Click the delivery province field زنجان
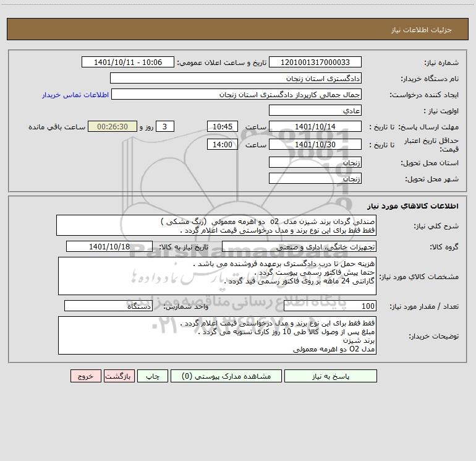 click(x=315, y=162)
